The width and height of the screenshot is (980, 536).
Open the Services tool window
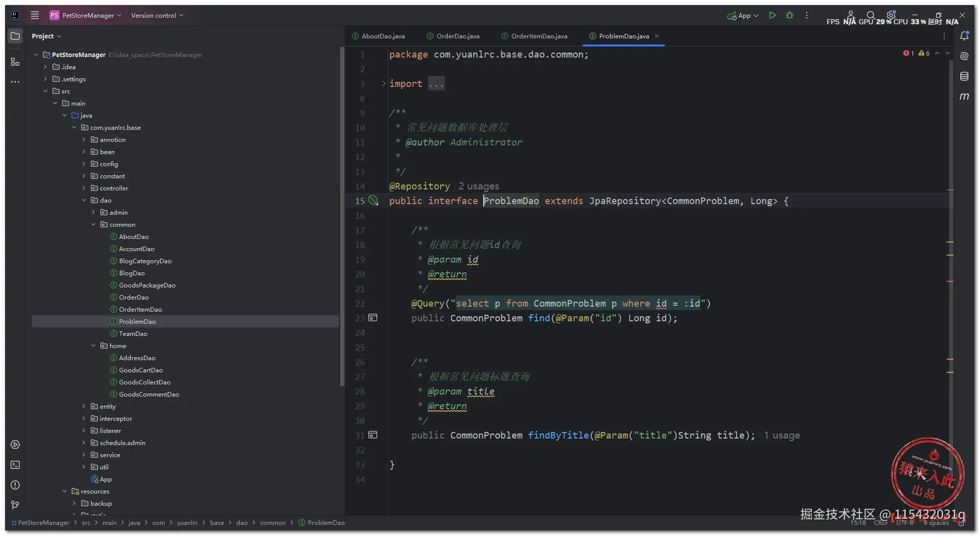pyautogui.click(x=15, y=445)
